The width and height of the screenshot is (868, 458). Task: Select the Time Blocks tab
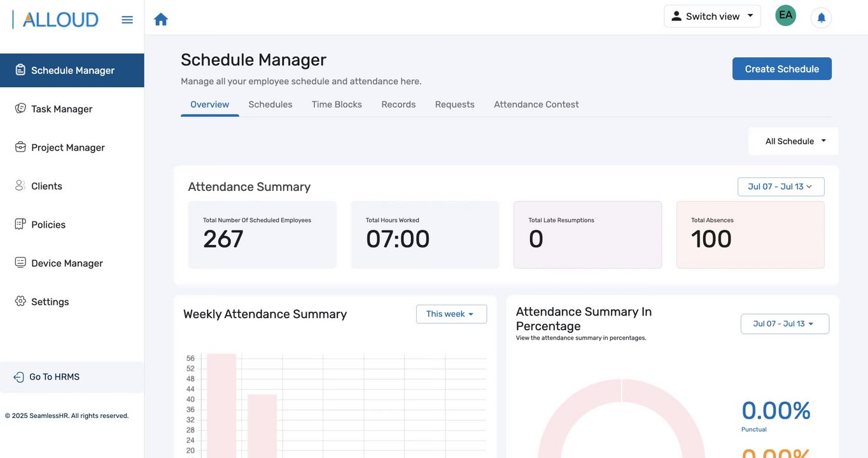tap(337, 104)
